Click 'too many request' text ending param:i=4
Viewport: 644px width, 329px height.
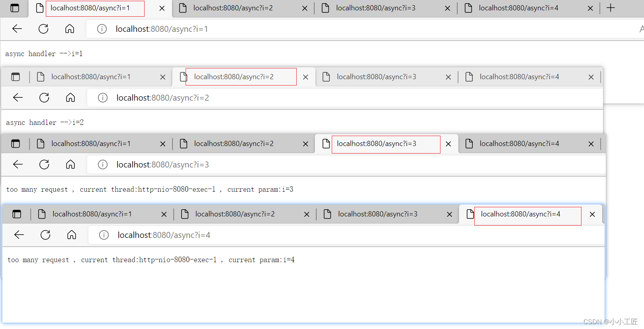tap(151, 260)
